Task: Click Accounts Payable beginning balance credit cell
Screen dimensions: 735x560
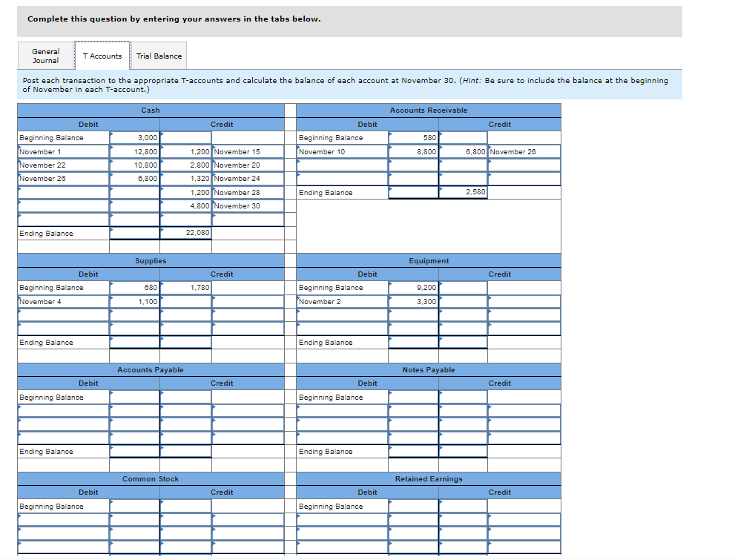Action: 185,398
